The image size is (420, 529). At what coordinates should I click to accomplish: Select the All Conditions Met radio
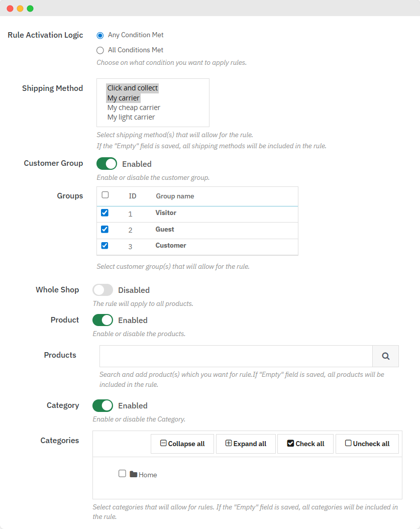point(100,50)
